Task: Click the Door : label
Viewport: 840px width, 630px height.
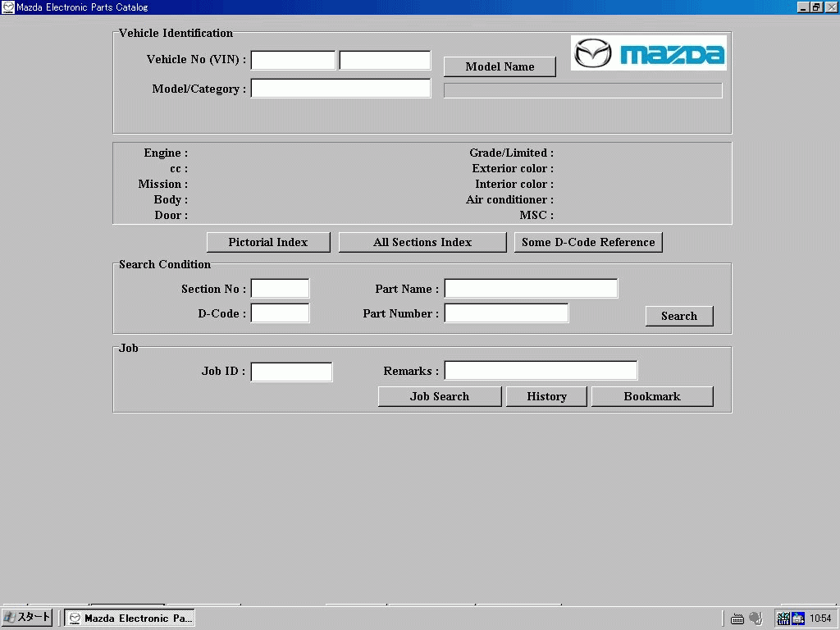Action: [x=171, y=215]
